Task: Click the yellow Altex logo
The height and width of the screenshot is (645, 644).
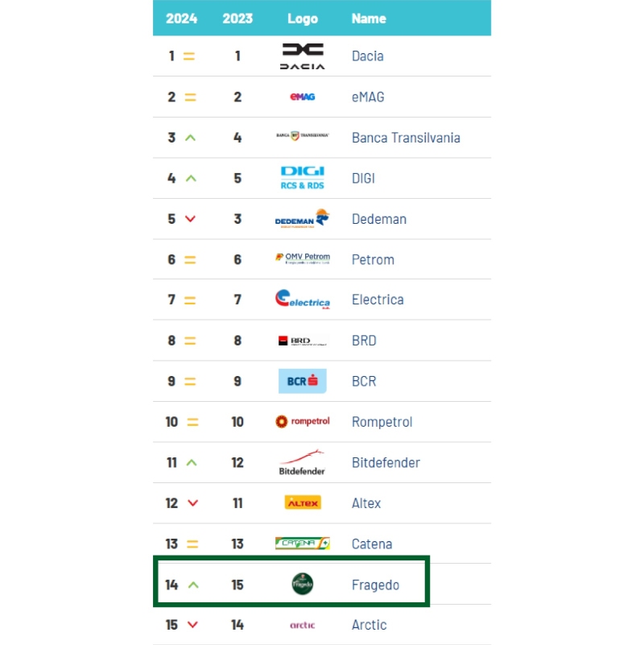Action: [x=303, y=503]
